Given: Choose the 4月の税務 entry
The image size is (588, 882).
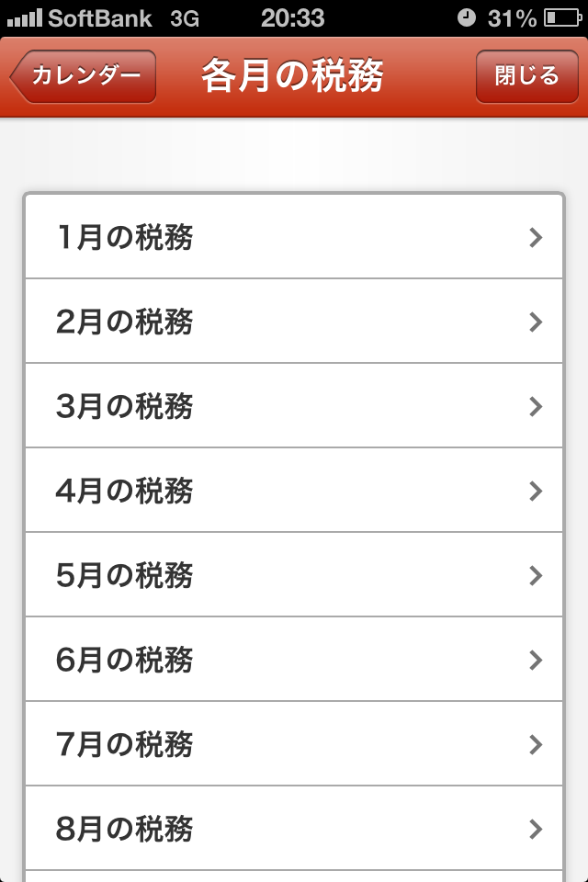Looking at the screenshot, I should [125, 491].
